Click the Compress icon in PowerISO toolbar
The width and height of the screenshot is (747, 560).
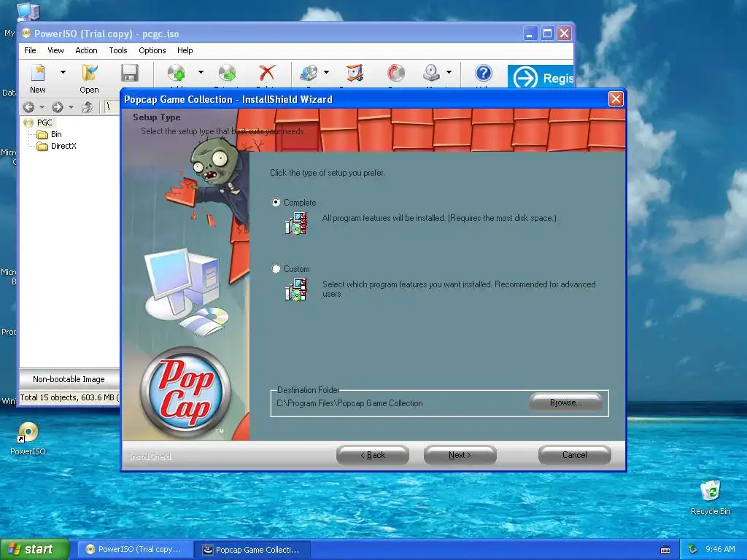click(x=355, y=73)
